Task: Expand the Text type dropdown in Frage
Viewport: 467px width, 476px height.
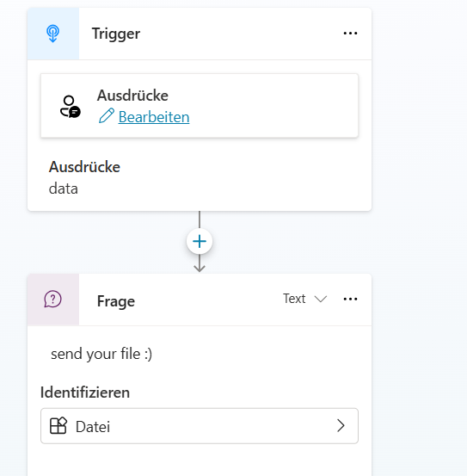Action: click(304, 299)
